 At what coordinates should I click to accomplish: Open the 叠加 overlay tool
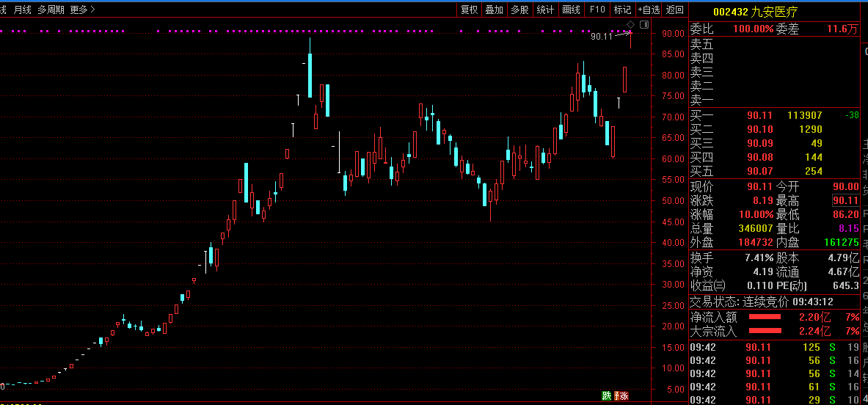[495, 10]
